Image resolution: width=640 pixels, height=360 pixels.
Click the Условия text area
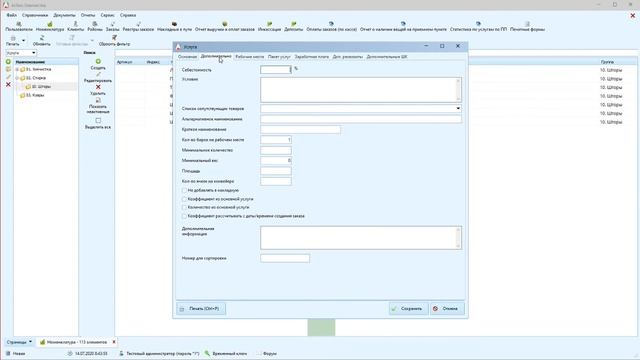[x=361, y=90]
